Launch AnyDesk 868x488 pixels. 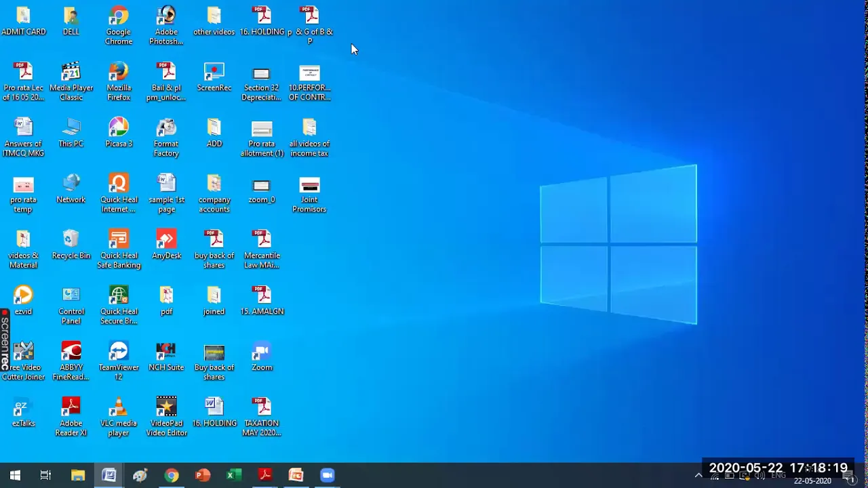click(166, 245)
